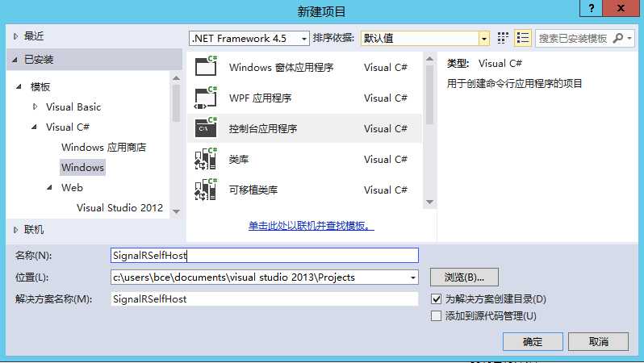Select the Visual Basic tree item label
Viewport: 644px width, 363px height.
coord(73,106)
